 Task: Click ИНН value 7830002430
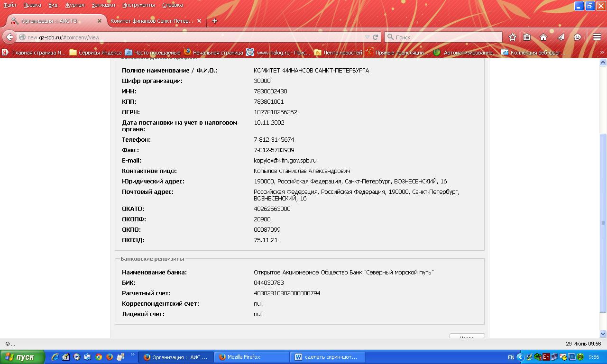270,91
